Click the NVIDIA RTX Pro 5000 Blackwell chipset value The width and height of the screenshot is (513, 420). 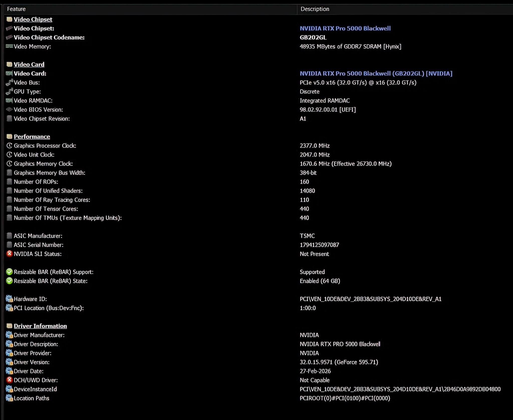pyautogui.click(x=345, y=28)
